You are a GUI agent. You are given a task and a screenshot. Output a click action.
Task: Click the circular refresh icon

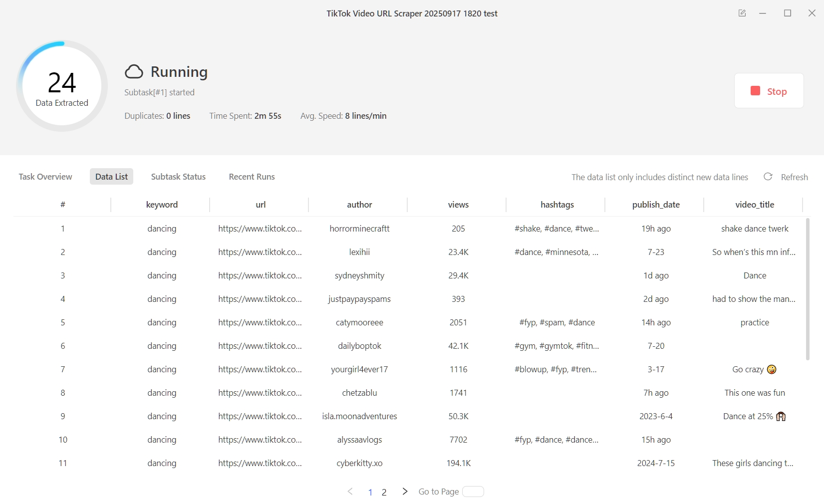(768, 177)
